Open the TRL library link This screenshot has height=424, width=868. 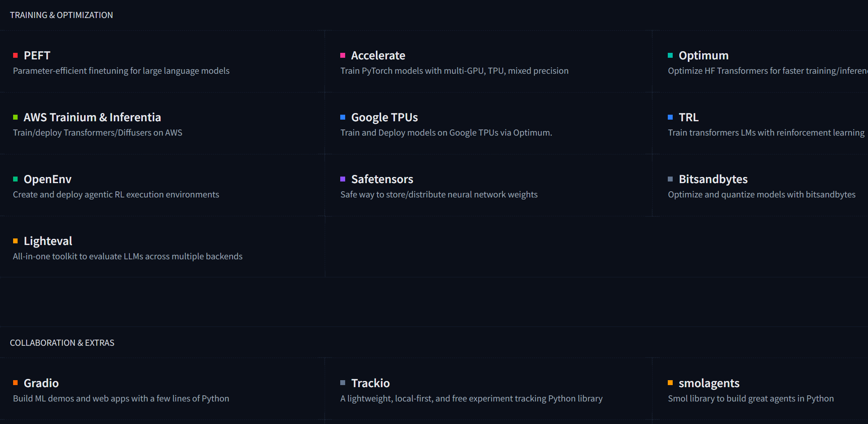pos(689,117)
